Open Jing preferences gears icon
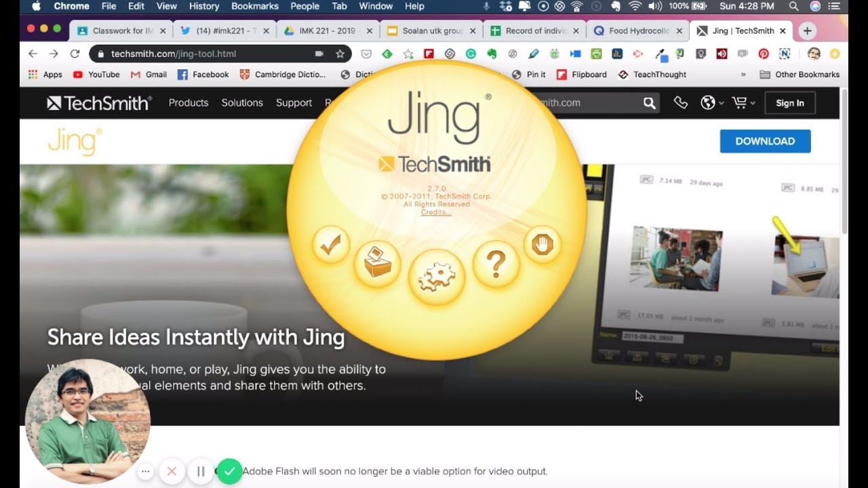This screenshot has height=488, width=868. (x=437, y=277)
